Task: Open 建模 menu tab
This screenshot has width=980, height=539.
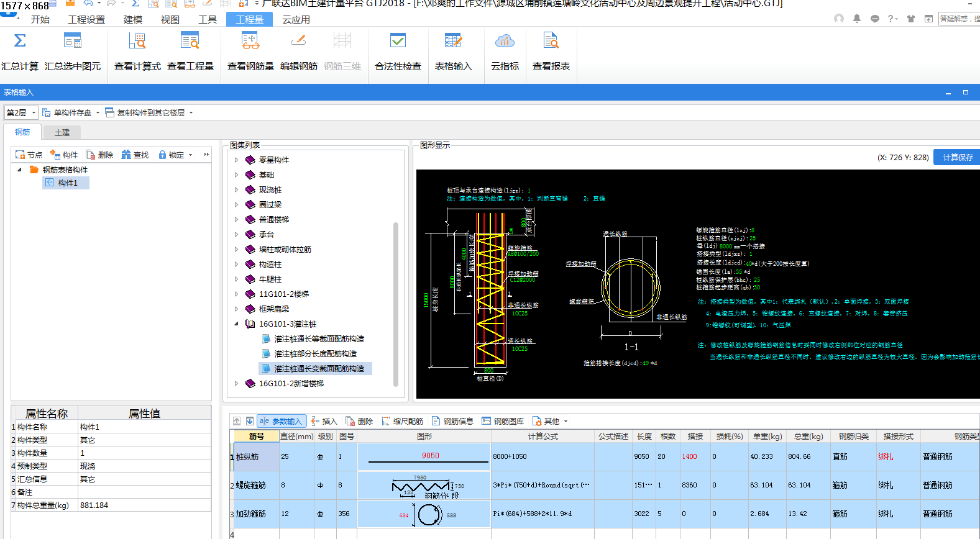Action: tap(132, 19)
